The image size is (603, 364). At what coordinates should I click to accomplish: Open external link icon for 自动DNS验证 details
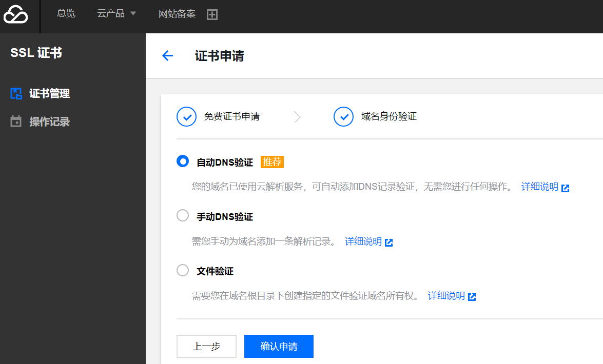566,188
